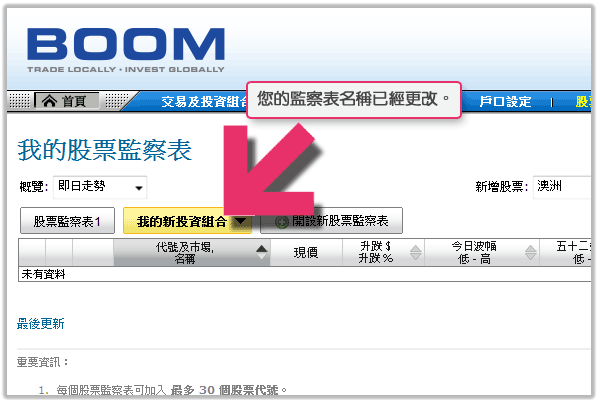This screenshot has height=400, width=600.
Task: Open 交易及投資組合 menu
Action: [x=204, y=102]
